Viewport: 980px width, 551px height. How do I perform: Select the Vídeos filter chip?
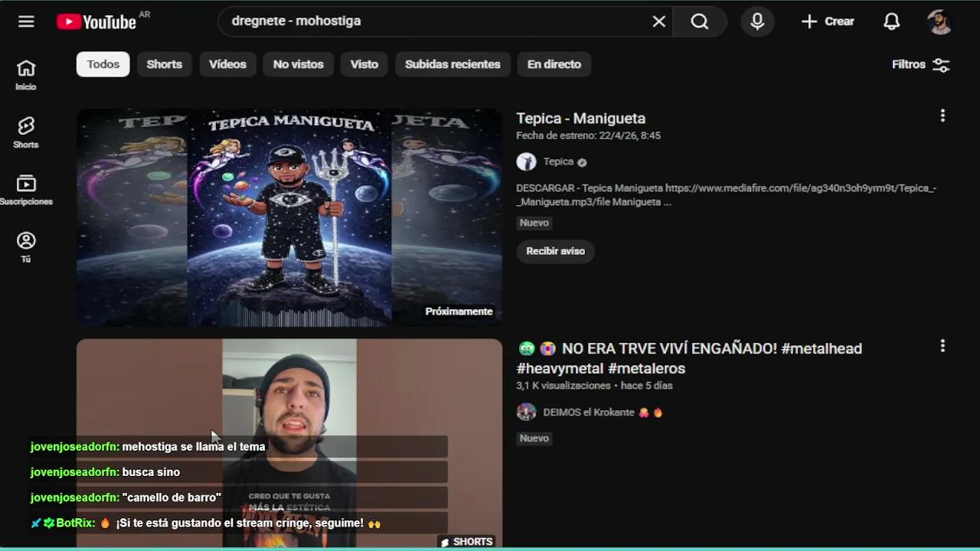[228, 64]
